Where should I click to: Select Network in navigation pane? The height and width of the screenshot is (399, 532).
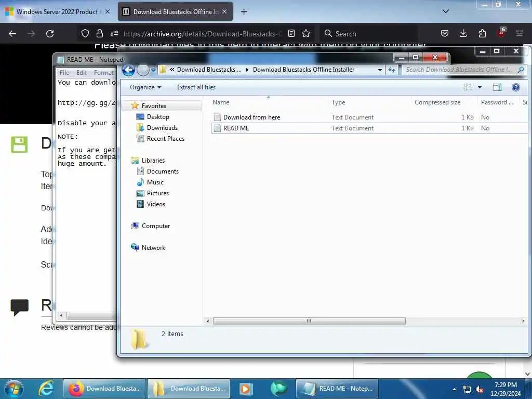153,248
